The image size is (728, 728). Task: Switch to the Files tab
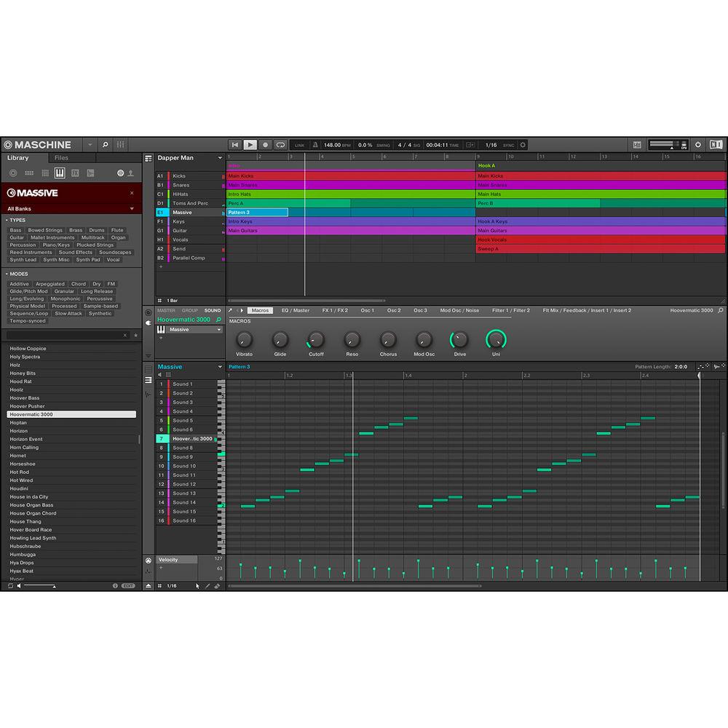pos(62,157)
